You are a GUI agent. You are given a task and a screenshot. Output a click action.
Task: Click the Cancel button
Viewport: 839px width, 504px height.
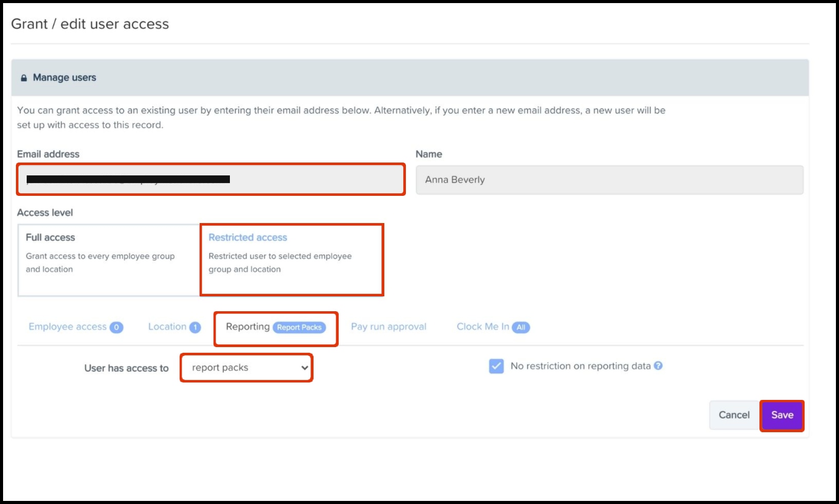[734, 415]
